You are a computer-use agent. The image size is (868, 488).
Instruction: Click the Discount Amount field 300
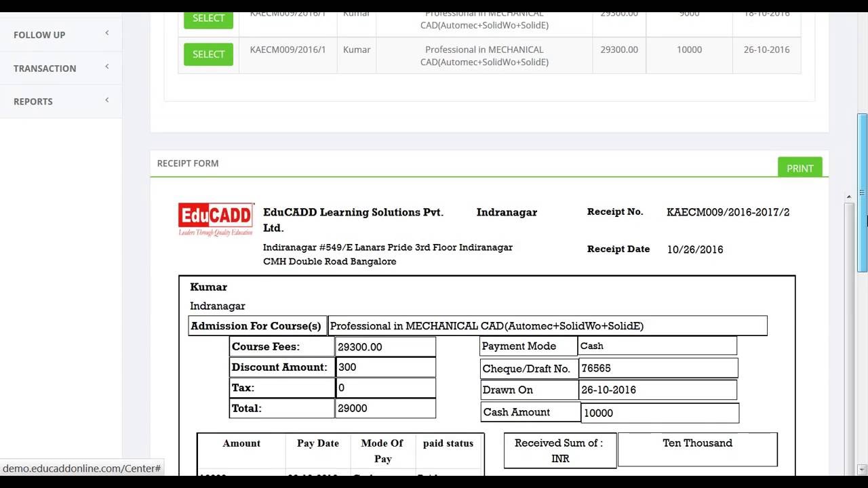pyautogui.click(x=386, y=367)
